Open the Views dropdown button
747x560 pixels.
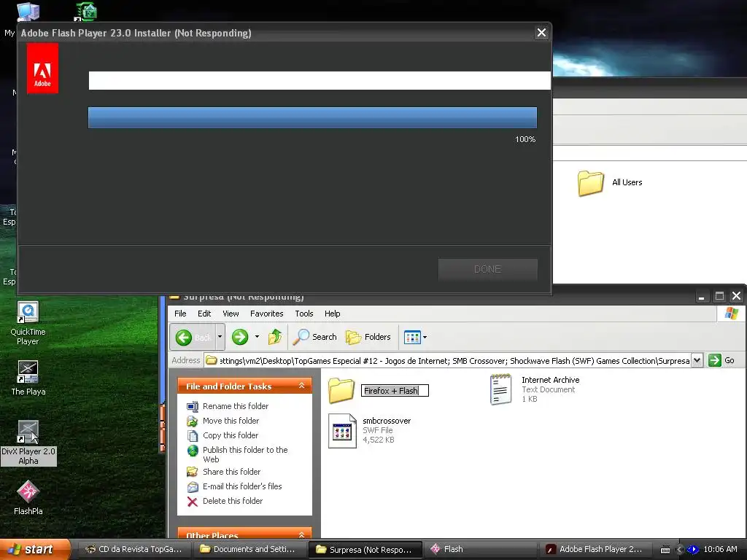click(415, 337)
